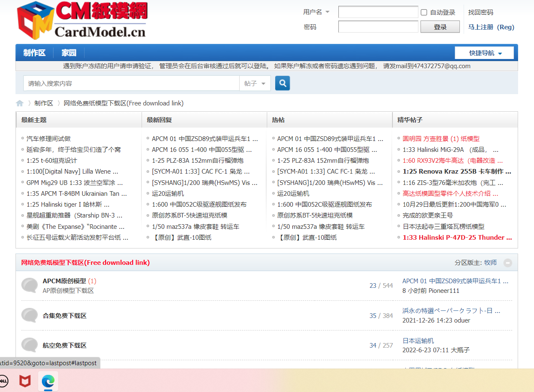Click the 航空免费下载区 forum bubble icon
This screenshot has height=392, width=534.
coord(29,345)
